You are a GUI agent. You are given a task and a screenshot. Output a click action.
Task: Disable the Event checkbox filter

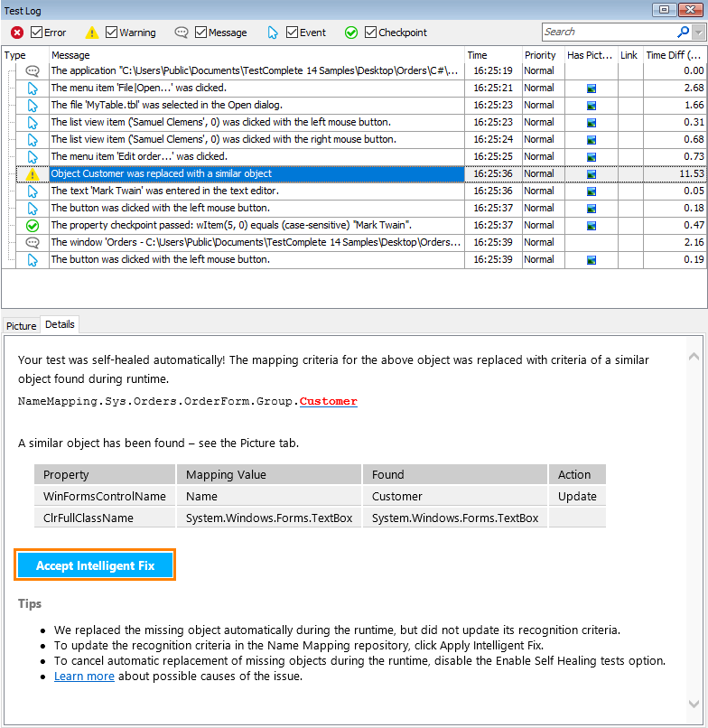coord(293,33)
